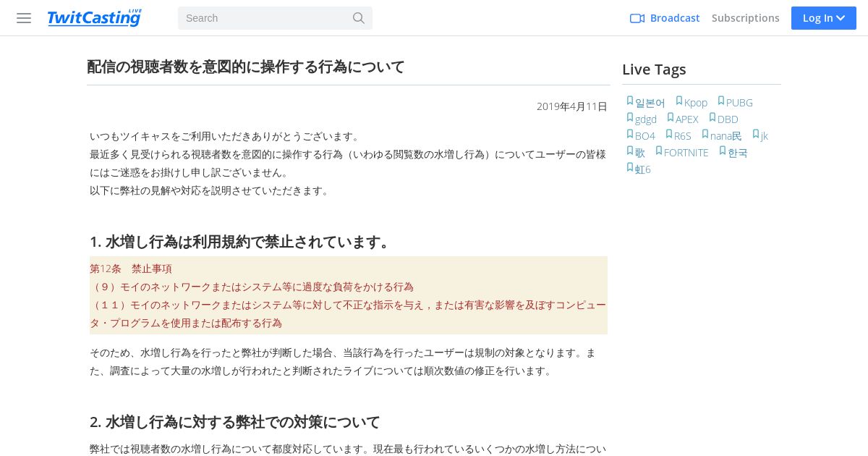Click the bookmark icon beside R6S tag
Viewport: 868px width, 456px height.
click(x=669, y=135)
